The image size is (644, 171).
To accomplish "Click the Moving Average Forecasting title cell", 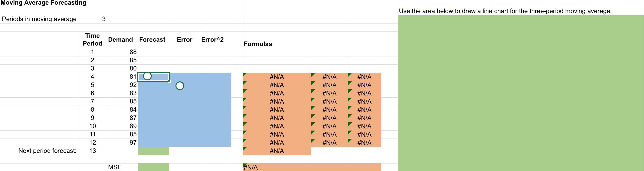I will [43, 3].
